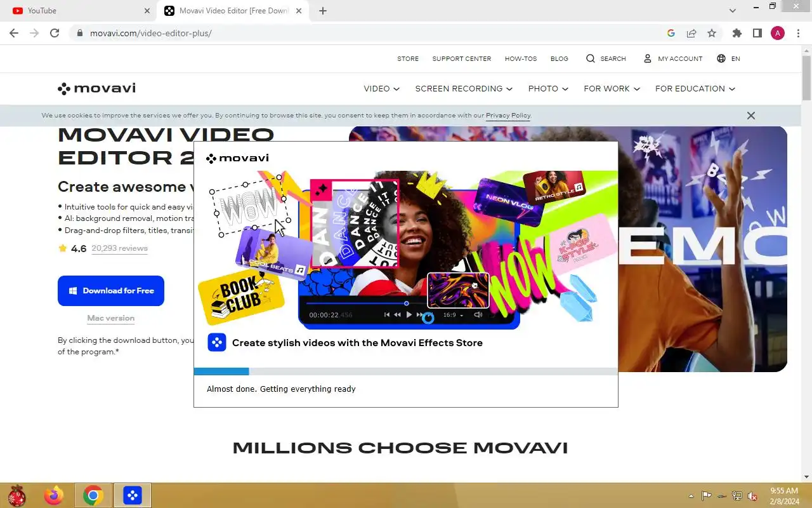Click the Download for Free button

(x=111, y=291)
